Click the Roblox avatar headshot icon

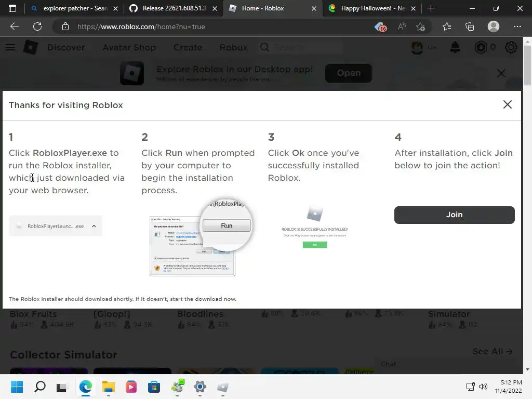(417, 47)
